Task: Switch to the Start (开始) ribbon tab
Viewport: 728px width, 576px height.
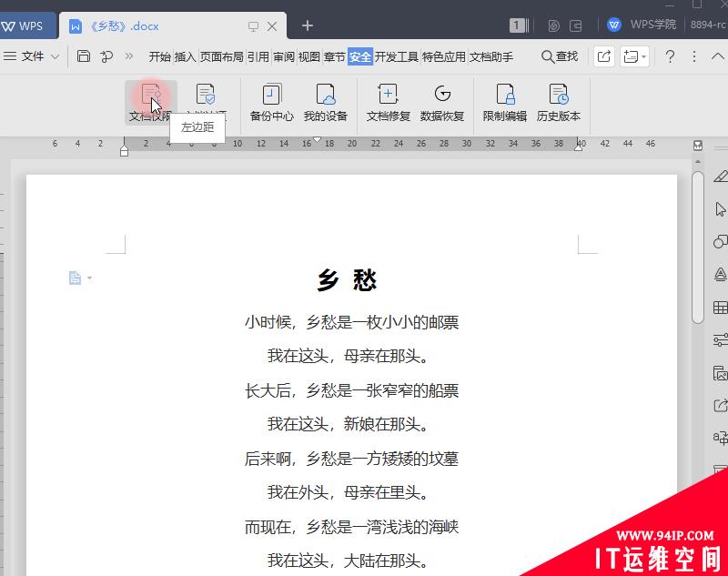Action: pos(160,56)
